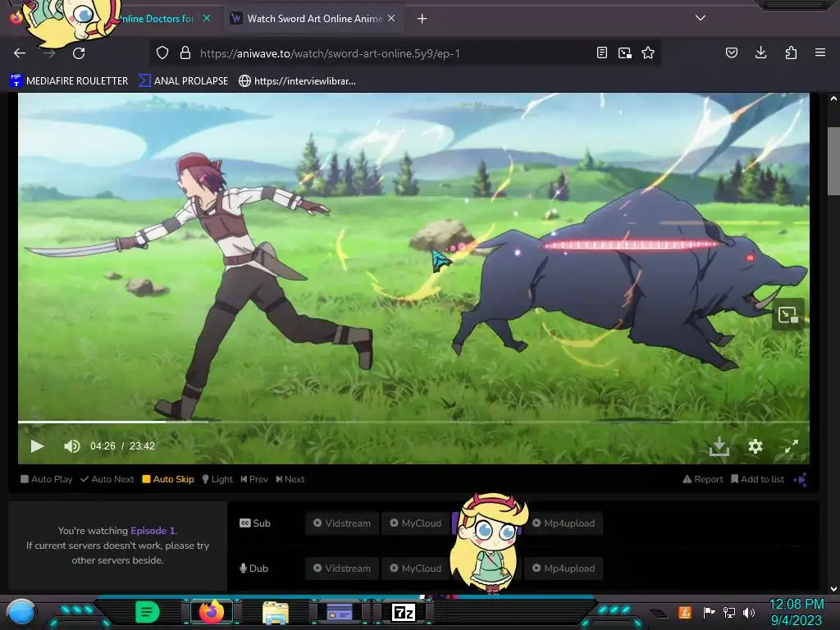Pop out video into picture-in-picture
The height and width of the screenshot is (630, 840).
click(x=788, y=315)
